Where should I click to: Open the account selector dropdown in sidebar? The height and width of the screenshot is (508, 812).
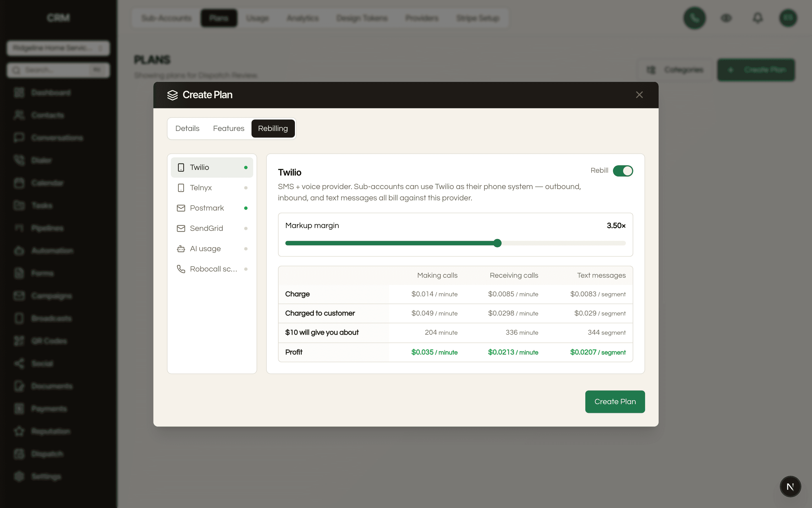(58, 48)
